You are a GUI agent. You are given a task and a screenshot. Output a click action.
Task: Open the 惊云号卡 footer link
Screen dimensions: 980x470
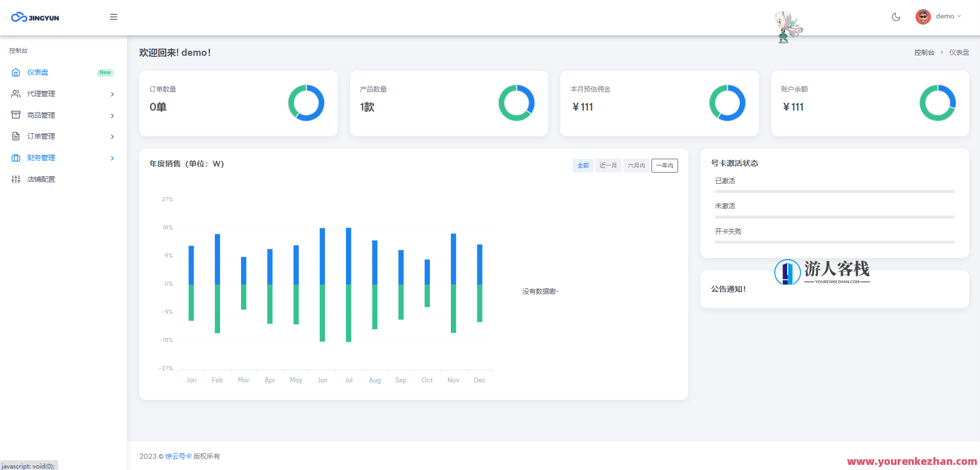point(178,456)
